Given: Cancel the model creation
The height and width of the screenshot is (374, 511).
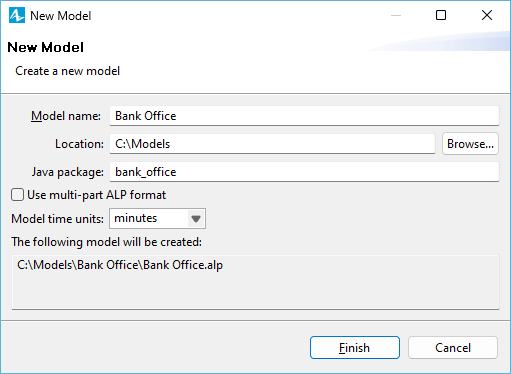Looking at the screenshot, I should click(453, 348).
